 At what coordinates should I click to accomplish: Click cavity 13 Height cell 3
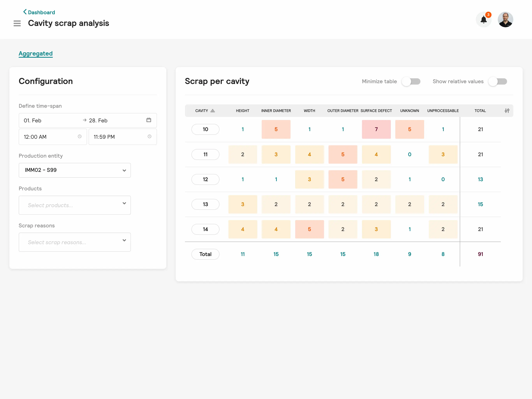tap(243, 204)
